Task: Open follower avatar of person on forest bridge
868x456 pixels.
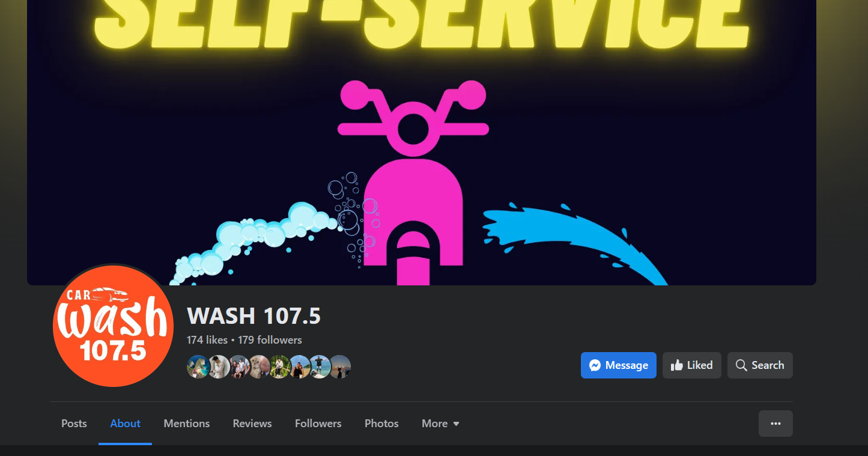Action: (x=280, y=366)
